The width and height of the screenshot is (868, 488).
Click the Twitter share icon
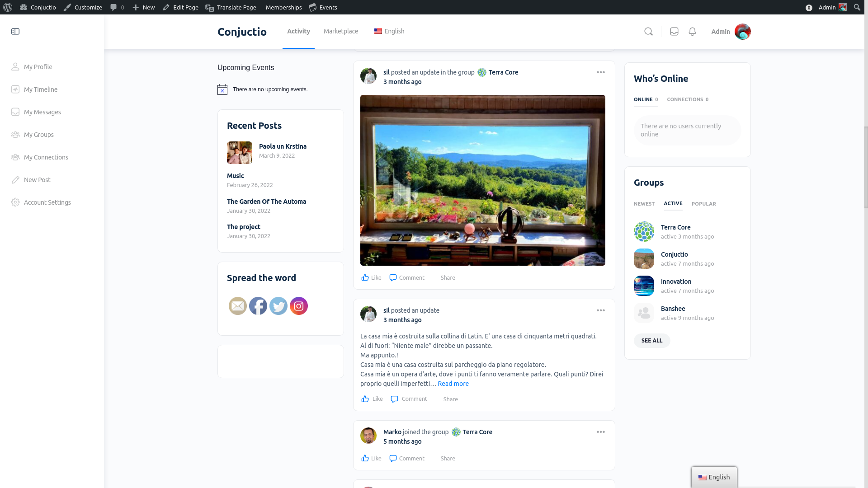point(278,306)
